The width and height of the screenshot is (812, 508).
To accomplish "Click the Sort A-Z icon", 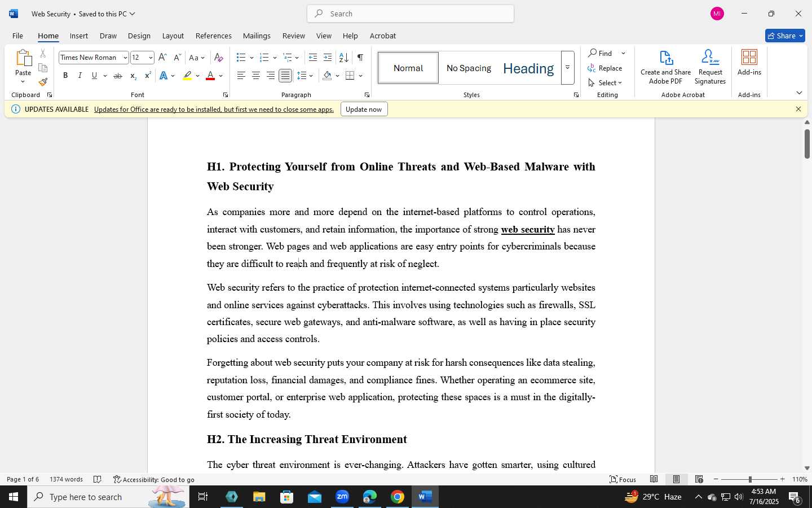I will [343, 58].
